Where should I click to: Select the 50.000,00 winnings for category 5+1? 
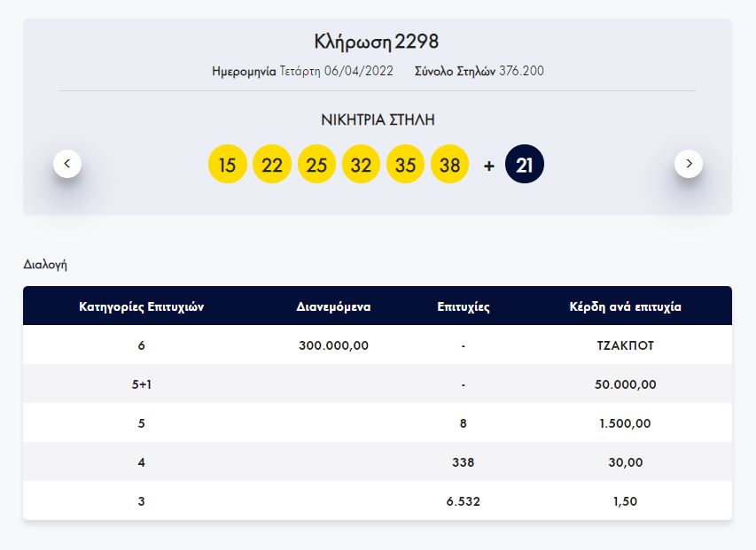click(x=625, y=384)
